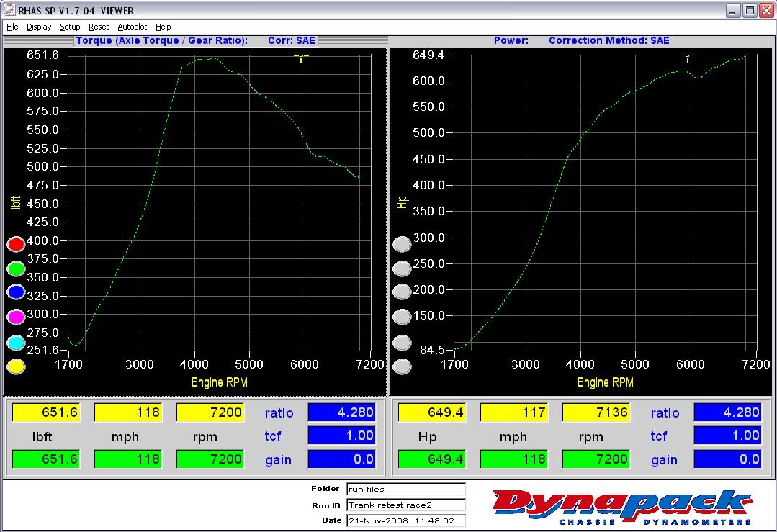Screen dimensions: 777x532
Task: Click the gray run button beside 300.0 Hp
Action: pyautogui.click(x=402, y=244)
